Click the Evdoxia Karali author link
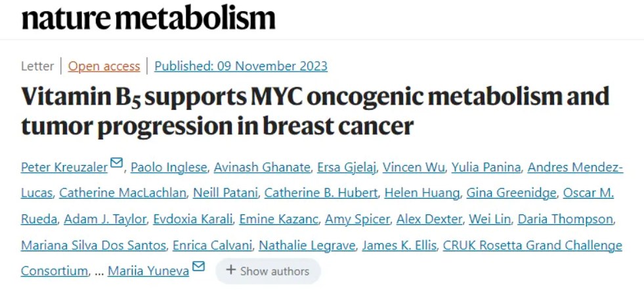The image size is (644, 290). 192,219
